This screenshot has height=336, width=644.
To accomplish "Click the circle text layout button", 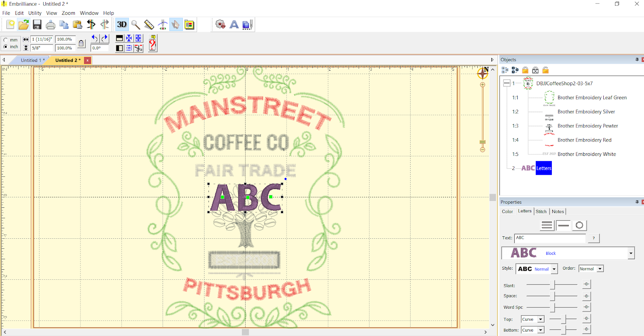I will [579, 225].
